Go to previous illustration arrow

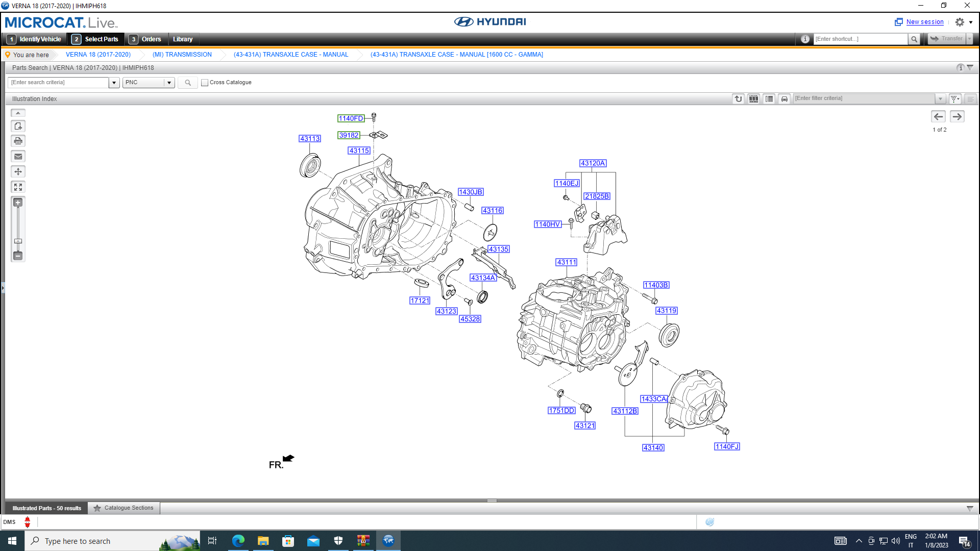[x=938, y=117]
